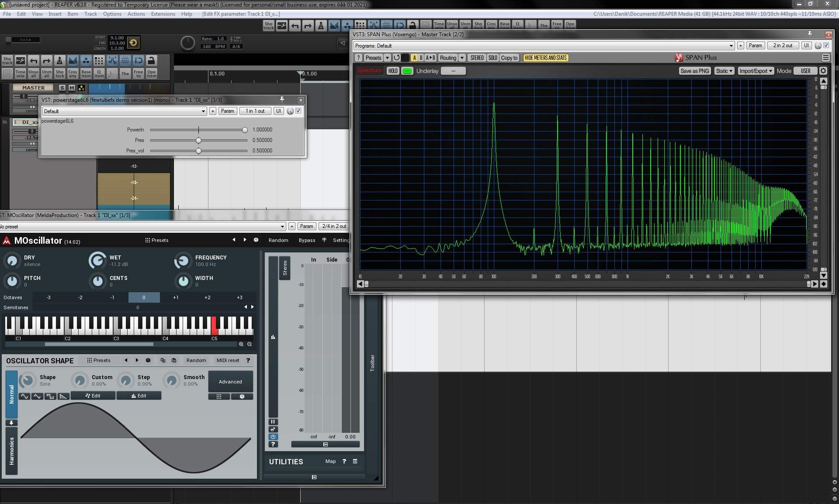Viewport: 839px width, 504px height.
Task: Uncheck powerstage6L6 FX bypass checkbox
Action: 298,111
